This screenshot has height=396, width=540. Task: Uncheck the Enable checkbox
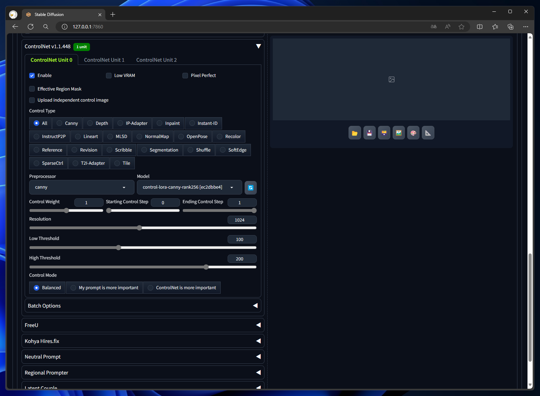coord(32,75)
